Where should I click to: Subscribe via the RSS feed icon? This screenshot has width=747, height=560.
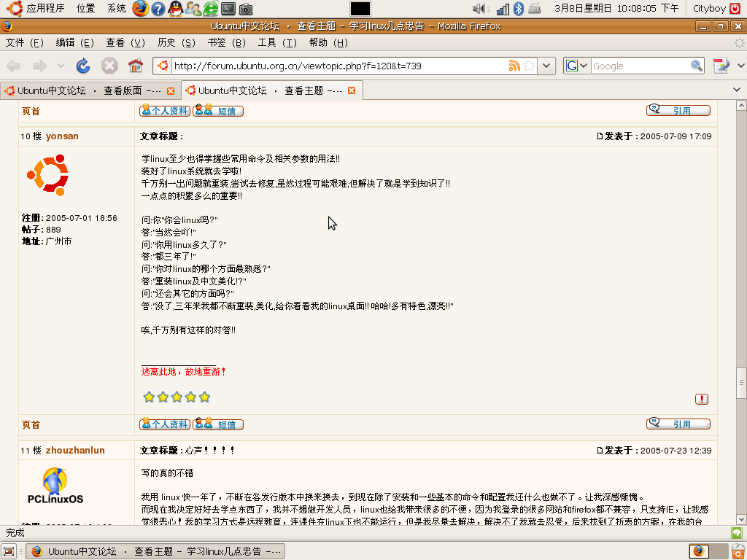click(514, 66)
